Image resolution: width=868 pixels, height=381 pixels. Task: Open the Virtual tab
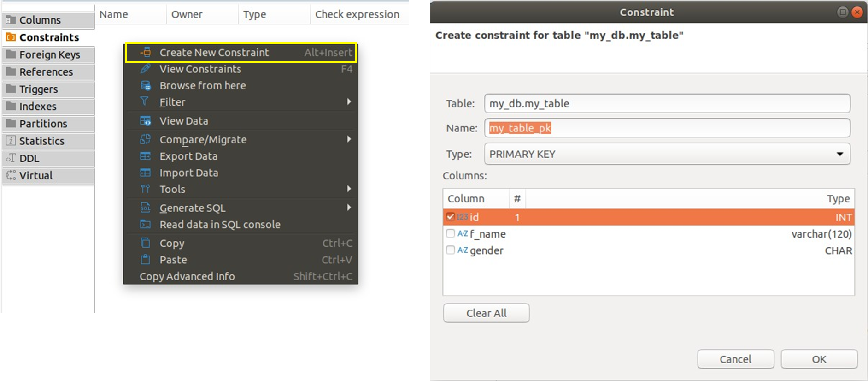click(48, 175)
